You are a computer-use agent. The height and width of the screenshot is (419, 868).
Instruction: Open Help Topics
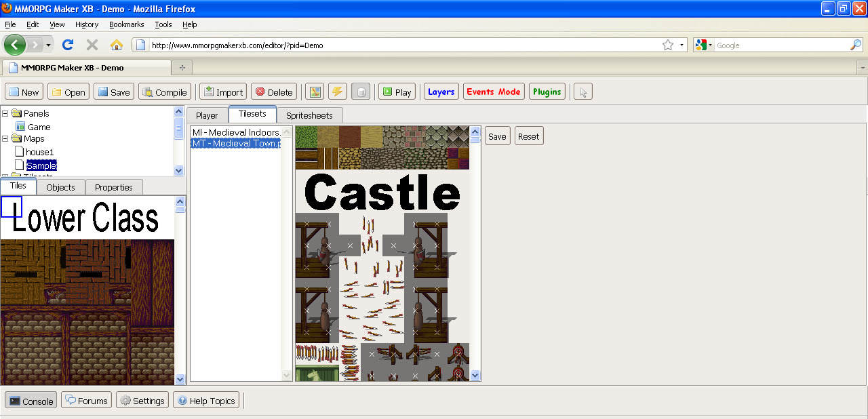[x=206, y=401]
